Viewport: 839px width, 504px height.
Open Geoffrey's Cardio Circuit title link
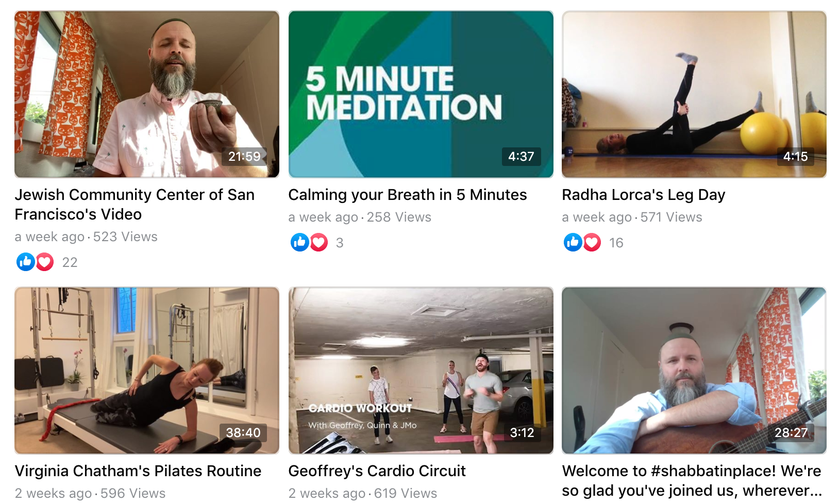(377, 471)
